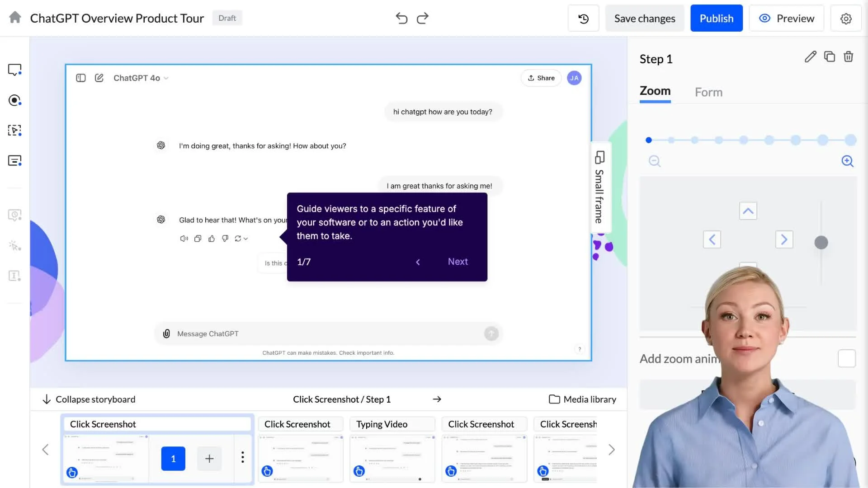
Task: Pan zoom area left with arrow
Action: [712, 239]
